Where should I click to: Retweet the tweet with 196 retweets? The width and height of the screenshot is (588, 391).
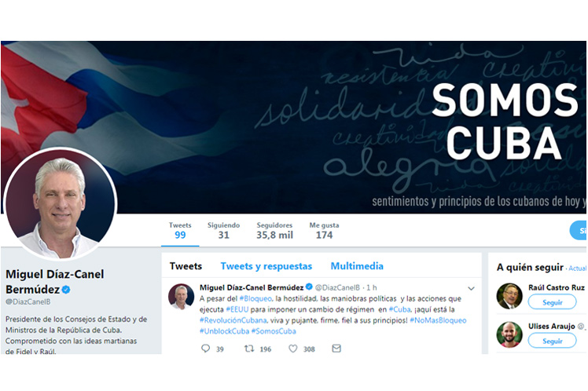[x=249, y=349]
